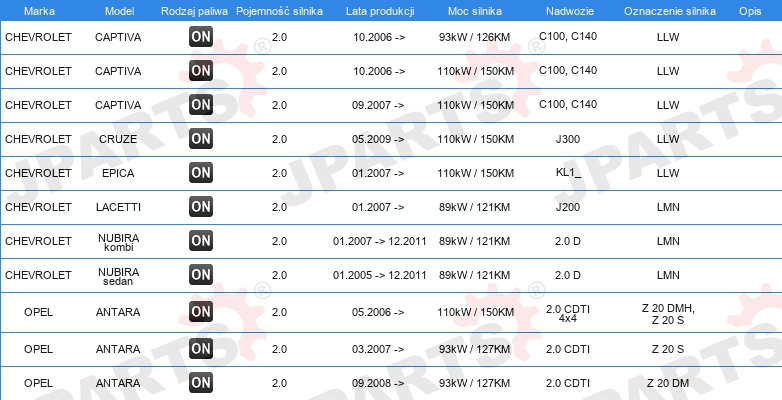The image size is (782, 400).
Task: Select the NUBIRA kombi model cell
Action: pos(119,242)
